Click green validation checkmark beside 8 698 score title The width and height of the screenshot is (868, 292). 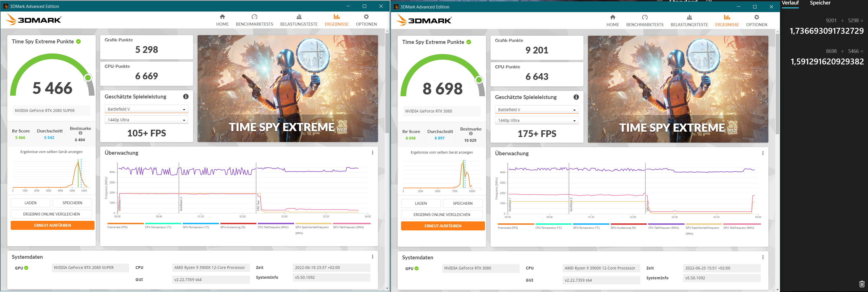tap(469, 42)
